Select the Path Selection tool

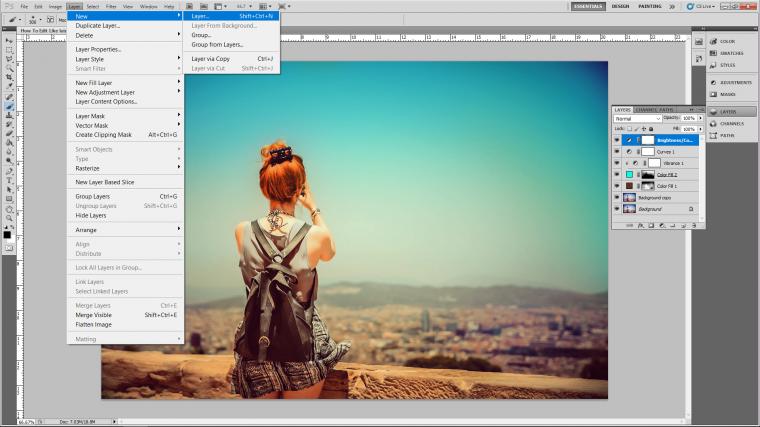point(9,190)
